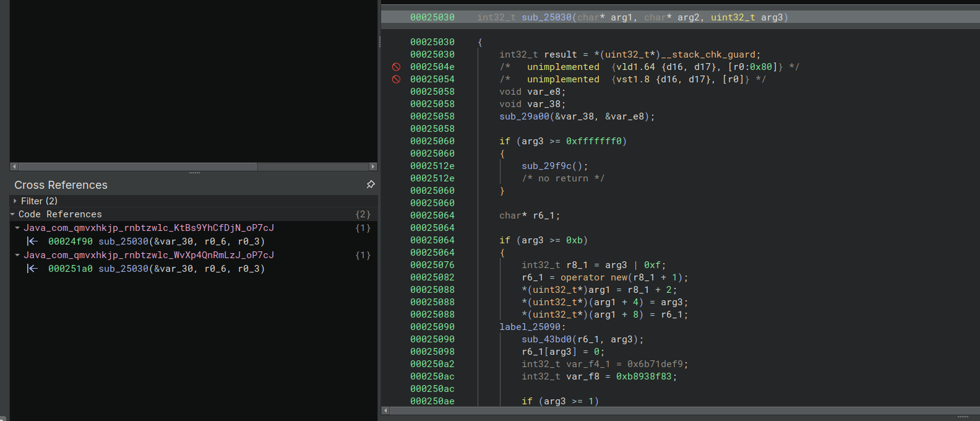
Task: Follow the sub_29f9c call
Action: pyautogui.click(x=547, y=166)
